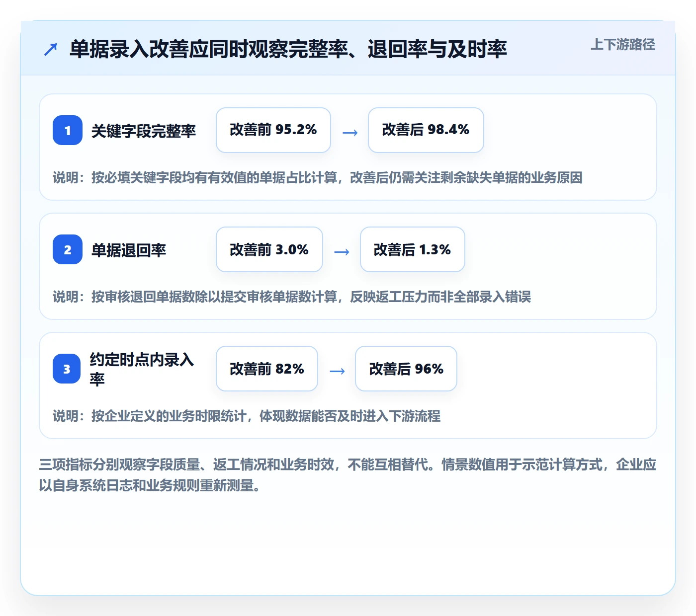Click the 约定时点内录入率 metric label
The height and width of the screenshot is (616, 696).
(x=142, y=369)
